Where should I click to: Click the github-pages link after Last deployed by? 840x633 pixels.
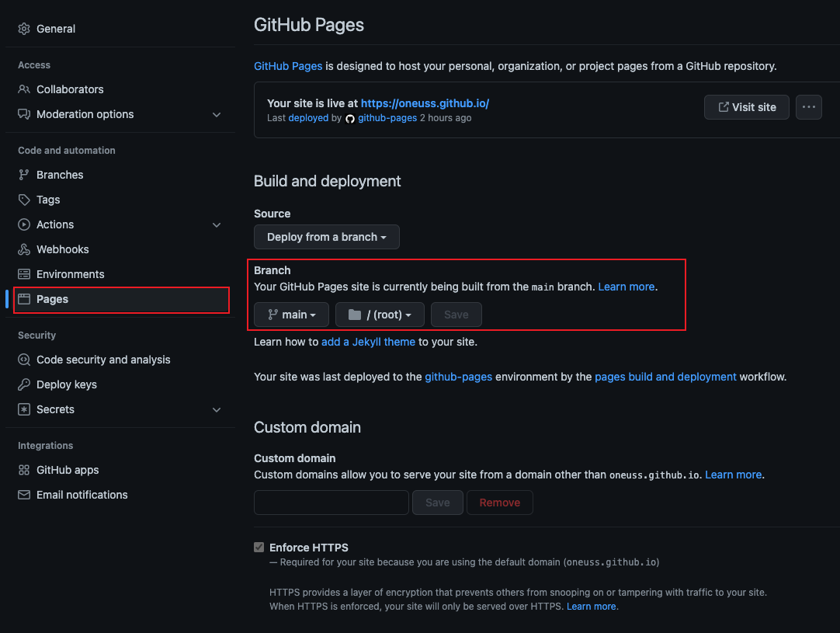387,118
